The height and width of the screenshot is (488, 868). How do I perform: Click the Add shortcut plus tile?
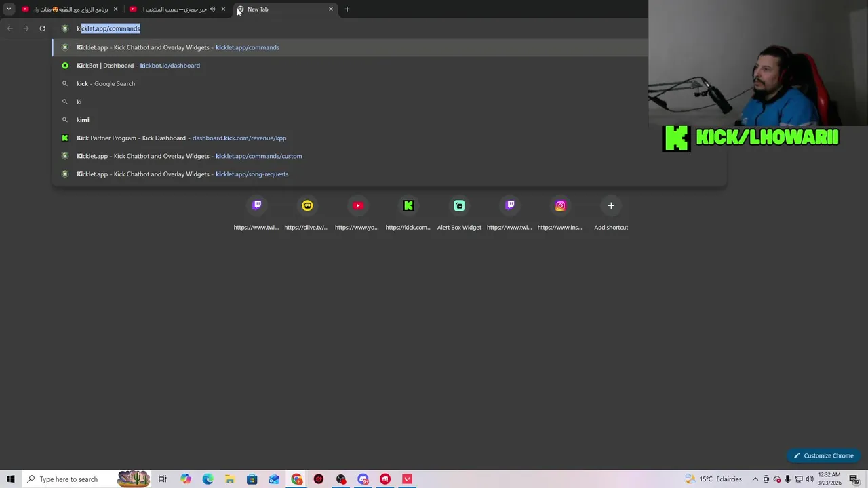[x=611, y=213]
